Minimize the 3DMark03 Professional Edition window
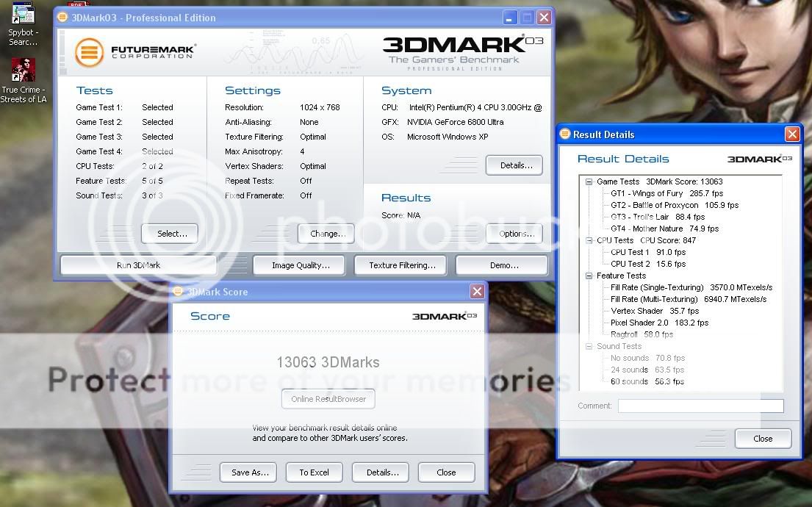This screenshot has height=507, width=812. pos(509,18)
